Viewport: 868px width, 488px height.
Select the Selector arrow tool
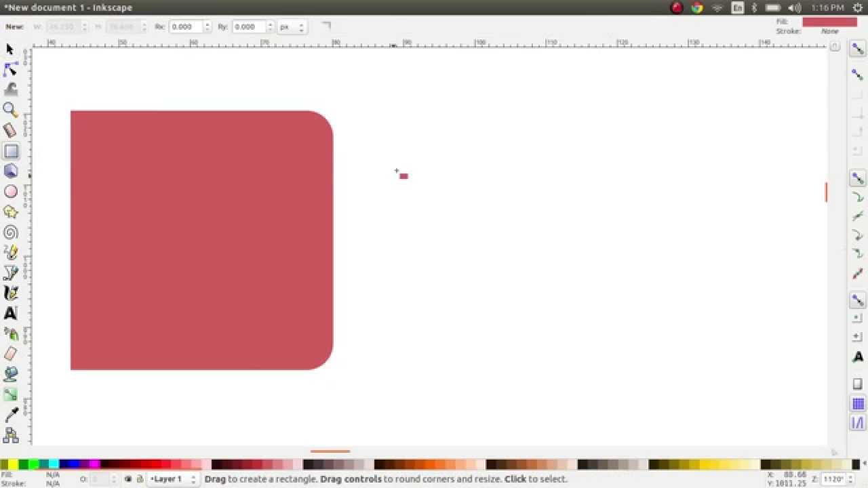click(x=10, y=49)
